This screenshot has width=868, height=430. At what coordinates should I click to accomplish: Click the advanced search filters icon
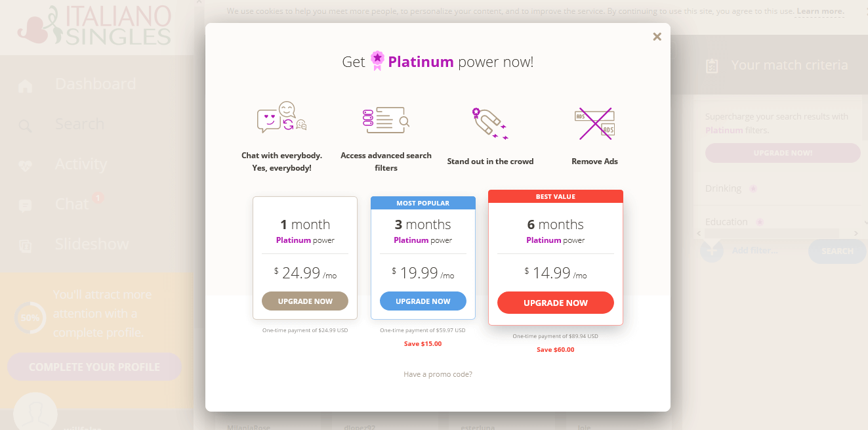pyautogui.click(x=386, y=120)
